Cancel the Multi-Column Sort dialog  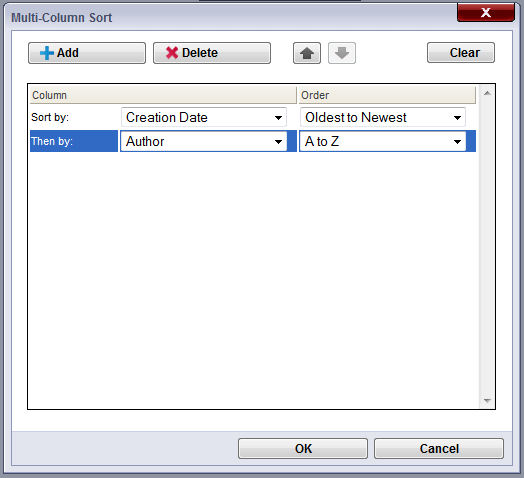tap(439, 449)
